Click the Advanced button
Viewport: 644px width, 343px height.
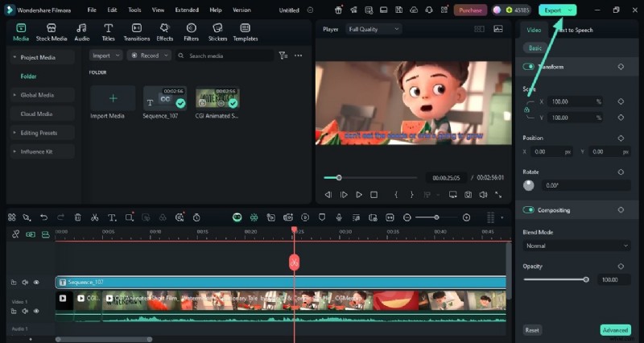[615, 330]
